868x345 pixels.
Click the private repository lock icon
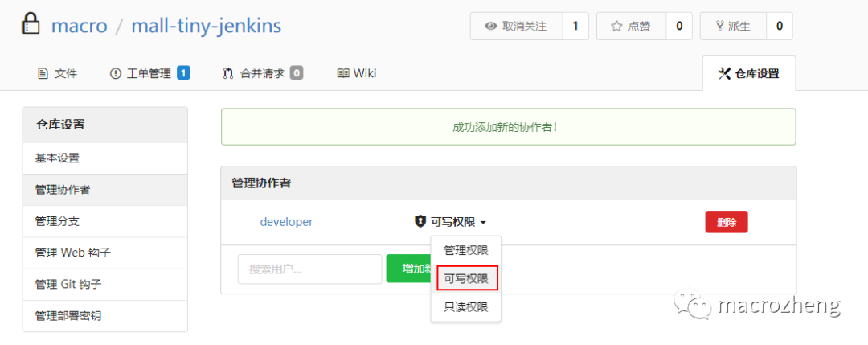tap(32, 24)
